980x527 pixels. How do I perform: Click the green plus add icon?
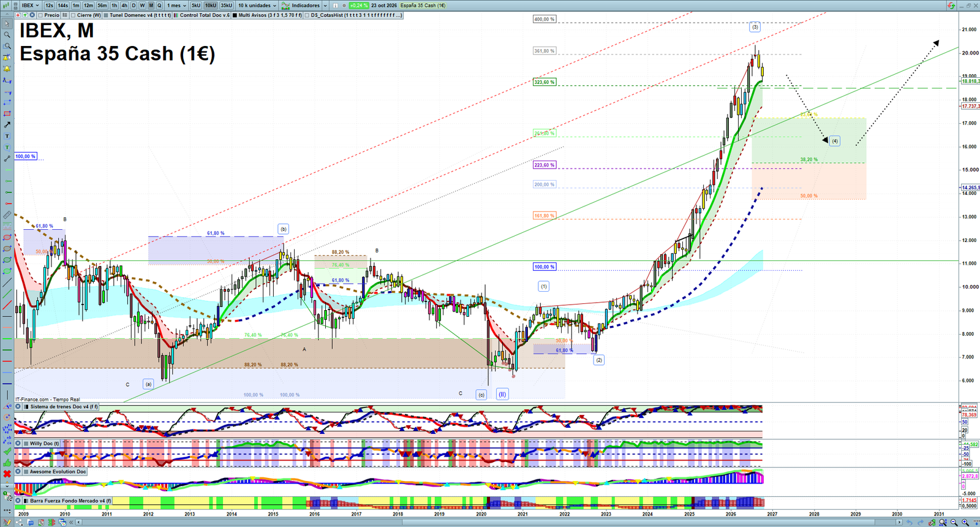[x=25, y=15]
